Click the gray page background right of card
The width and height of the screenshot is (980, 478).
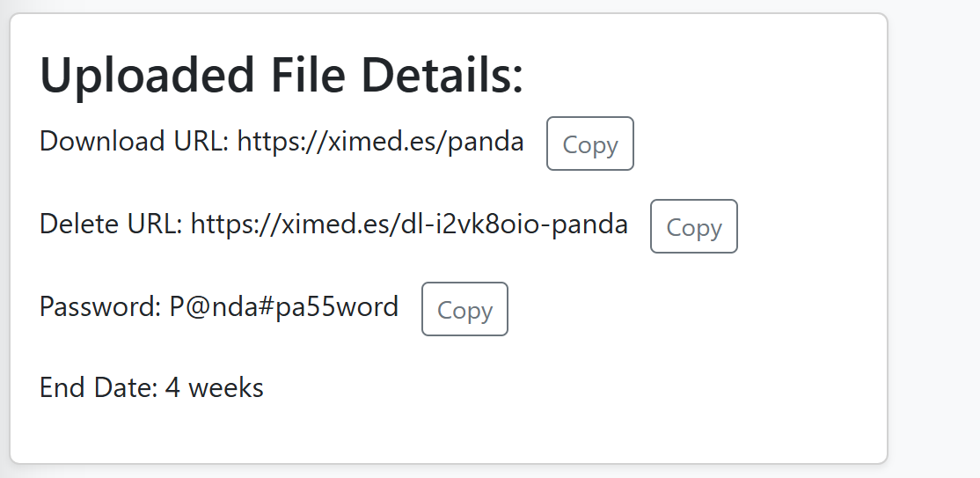pos(934,238)
